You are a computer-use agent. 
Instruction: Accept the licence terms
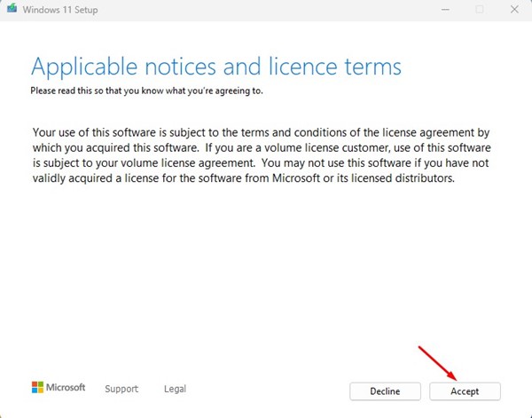coord(465,391)
